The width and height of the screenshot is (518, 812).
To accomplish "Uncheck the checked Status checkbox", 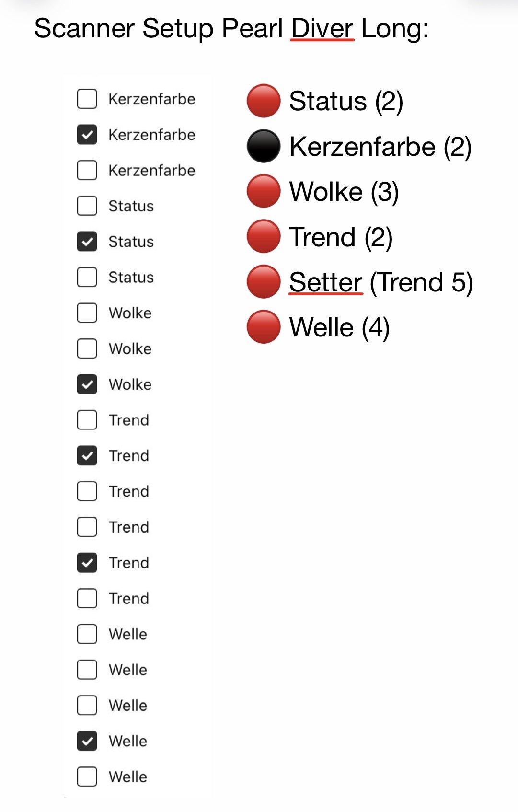I will click(x=87, y=242).
